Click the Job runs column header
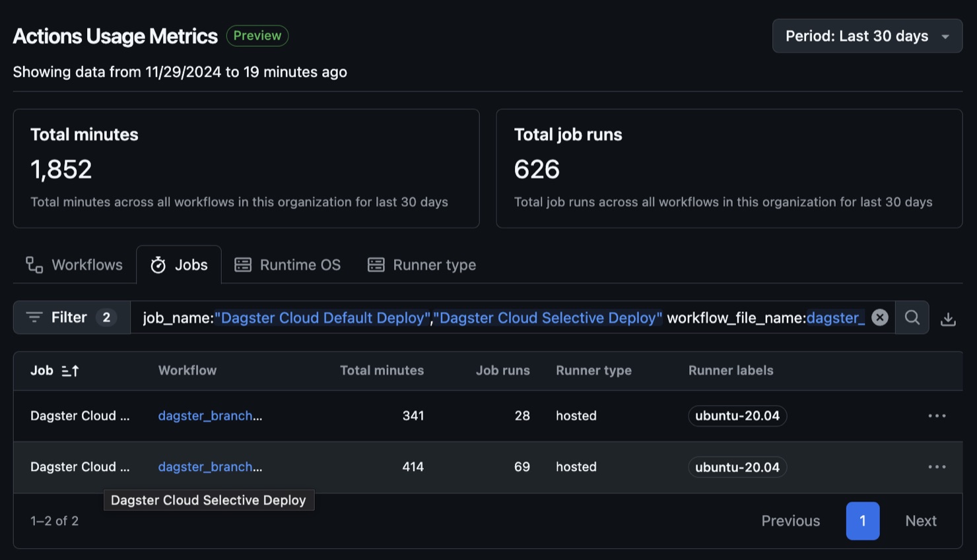Image resolution: width=977 pixels, height=560 pixels. pos(503,371)
